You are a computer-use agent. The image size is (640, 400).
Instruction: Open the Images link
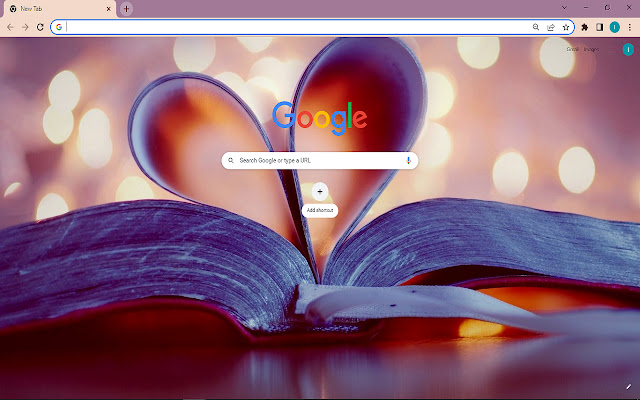[591, 49]
